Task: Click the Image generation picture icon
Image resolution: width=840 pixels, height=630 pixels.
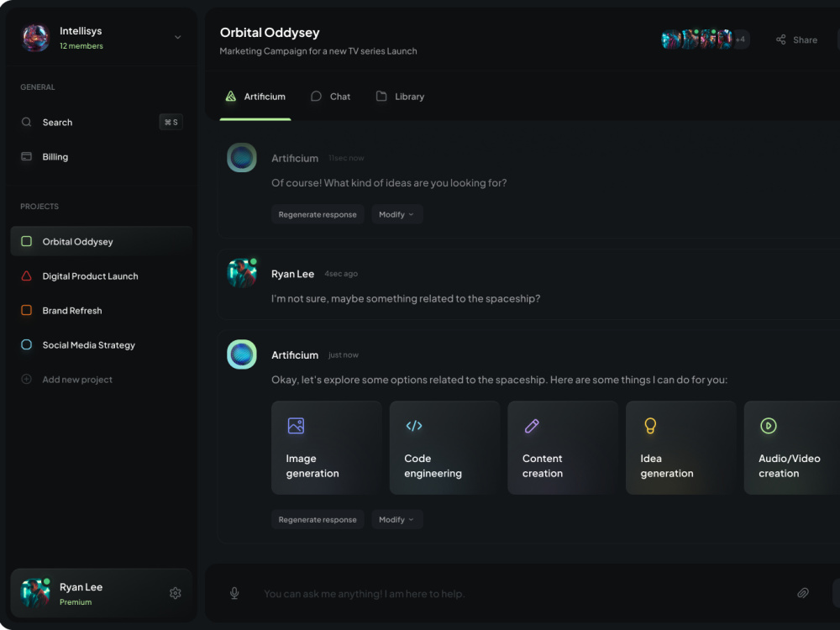Action: pyautogui.click(x=296, y=426)
